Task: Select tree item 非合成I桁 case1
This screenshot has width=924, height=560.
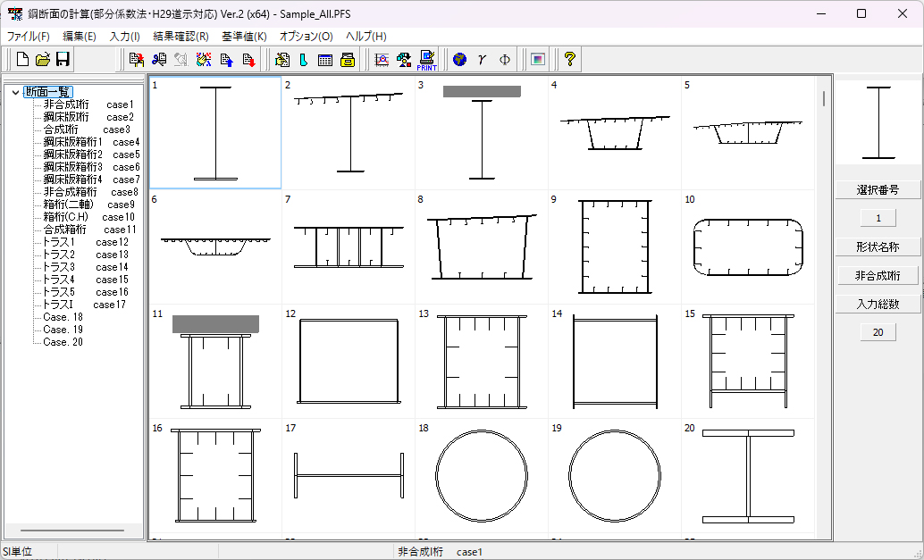Action: coord(88,104)
